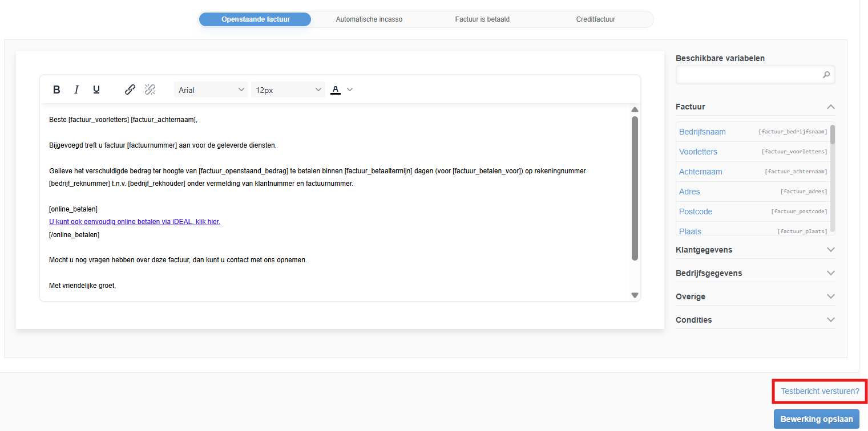Viewport: 868px width, 431px height.
Task: Switch to the Automatische incasso tab
Action: point(369,19)
